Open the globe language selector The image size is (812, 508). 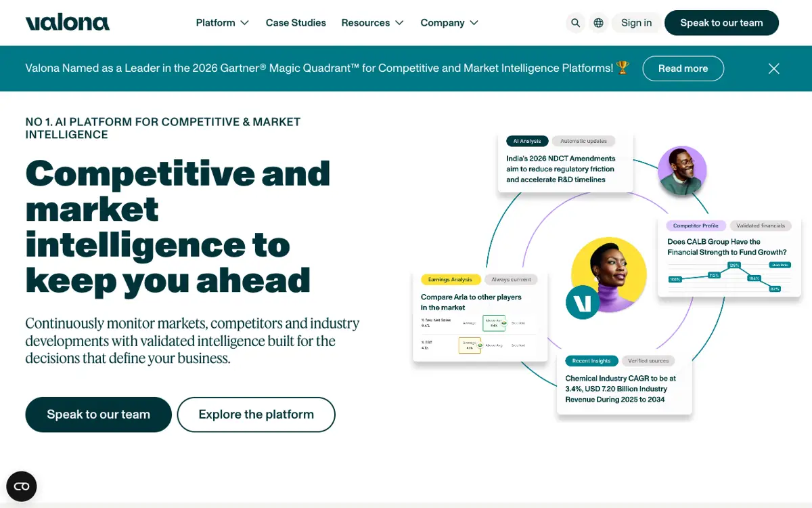[599, 23]
